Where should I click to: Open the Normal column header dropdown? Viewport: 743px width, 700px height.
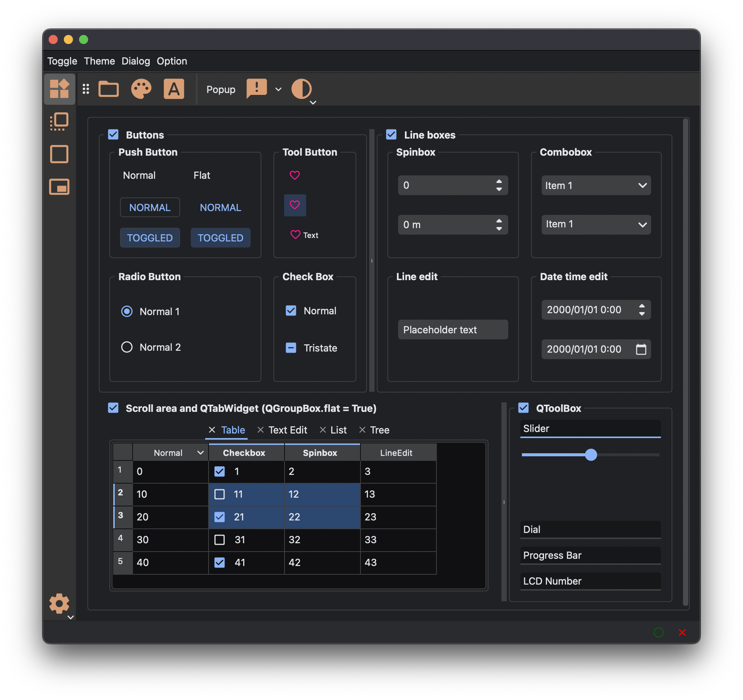[200, 452]
